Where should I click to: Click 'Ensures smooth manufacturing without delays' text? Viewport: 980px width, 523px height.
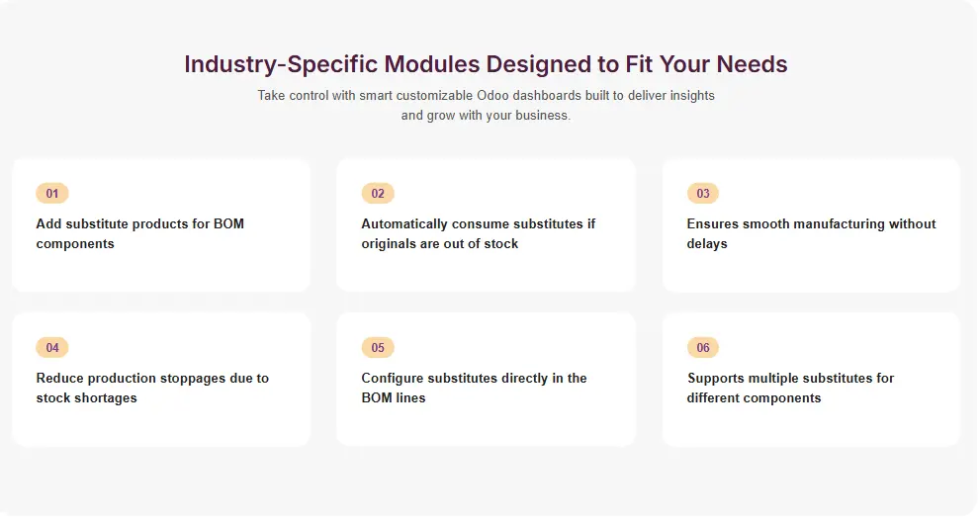tap(811, 233)
